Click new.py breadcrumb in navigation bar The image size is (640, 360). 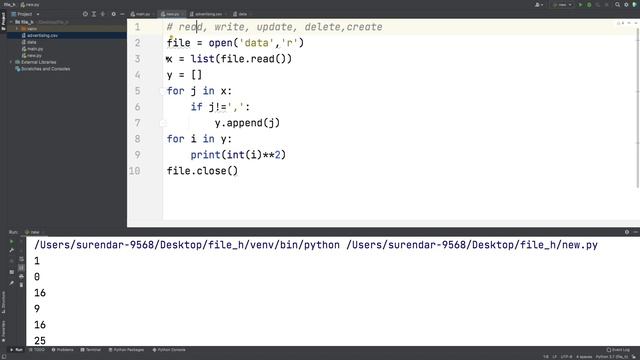[x=30, y=5]
